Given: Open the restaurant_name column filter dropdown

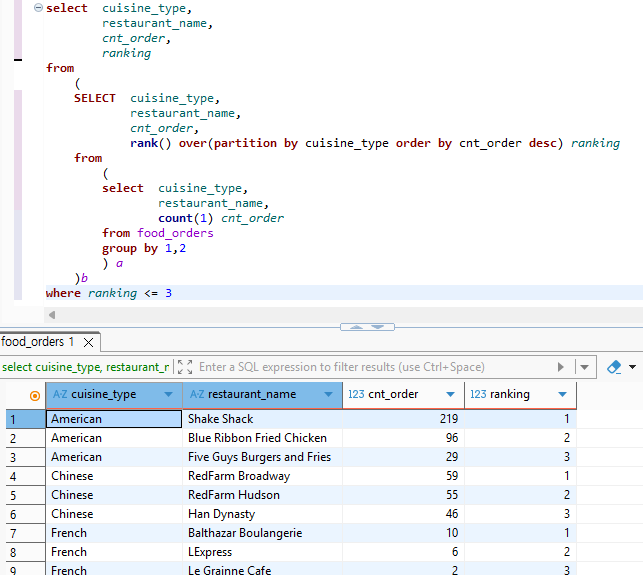Looking at the screenshot, I should (x=328, y=395).
